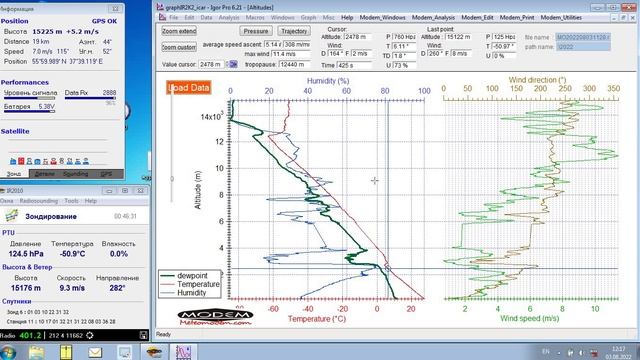Open the Radiosounding menu in IR2010
The width and height of the screenshot is (640, 360).
pos(39,201)
